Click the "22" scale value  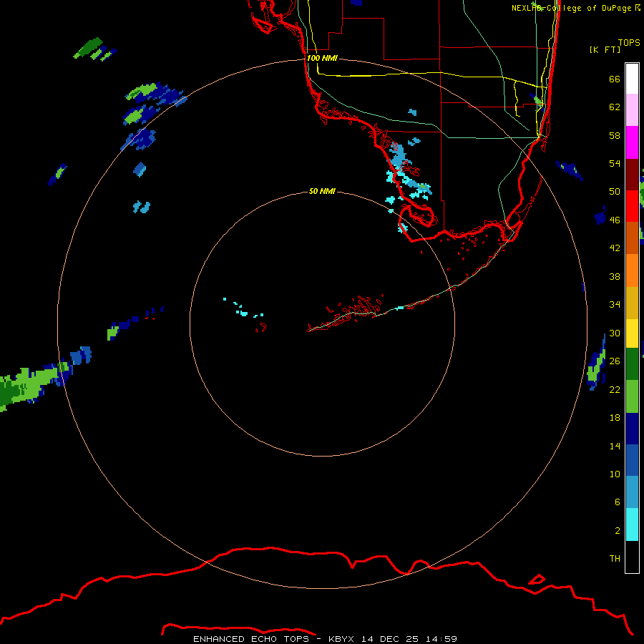615,389
